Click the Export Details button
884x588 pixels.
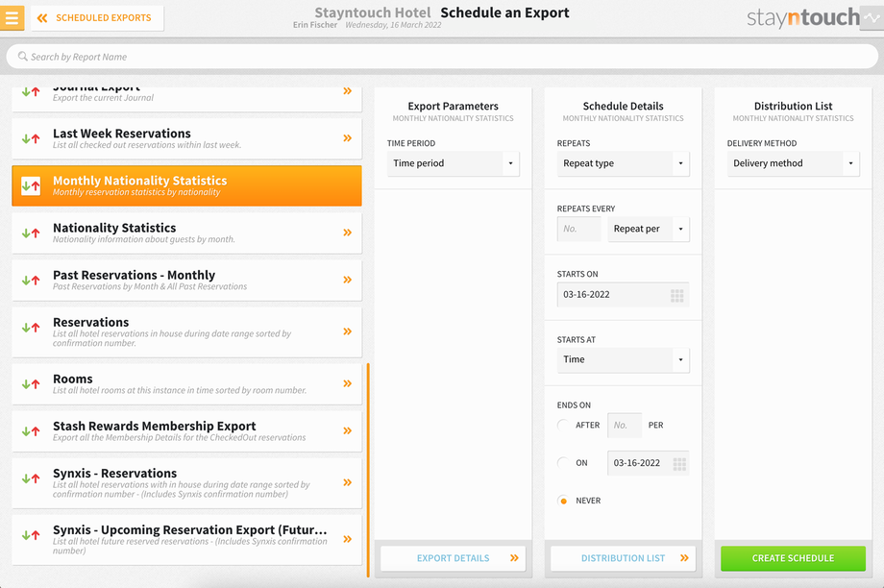click(x=454, y=558)
